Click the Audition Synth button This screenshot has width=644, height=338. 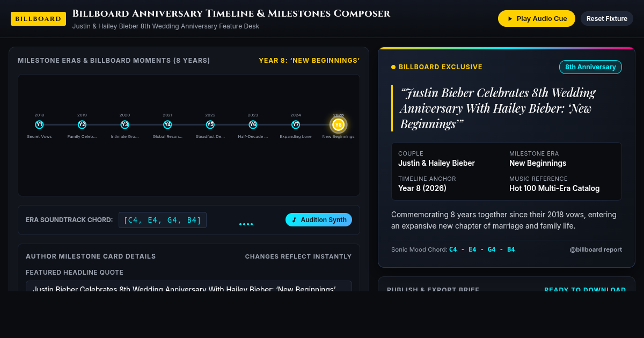click(319, 220)
